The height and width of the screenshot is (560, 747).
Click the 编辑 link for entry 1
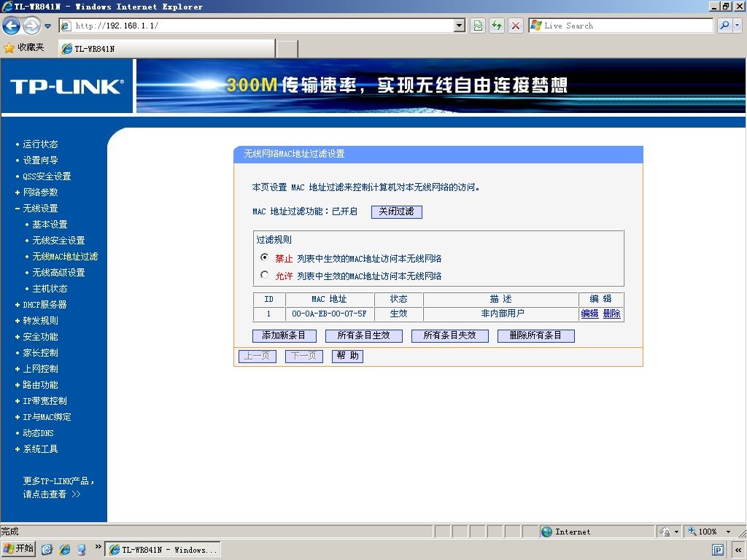click(x=589, y=314)
